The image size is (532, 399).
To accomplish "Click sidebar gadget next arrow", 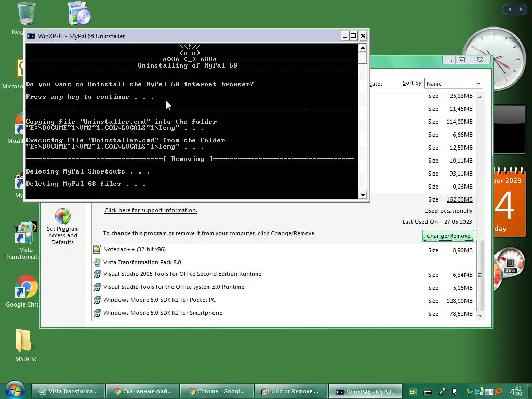I will point(521,9).
